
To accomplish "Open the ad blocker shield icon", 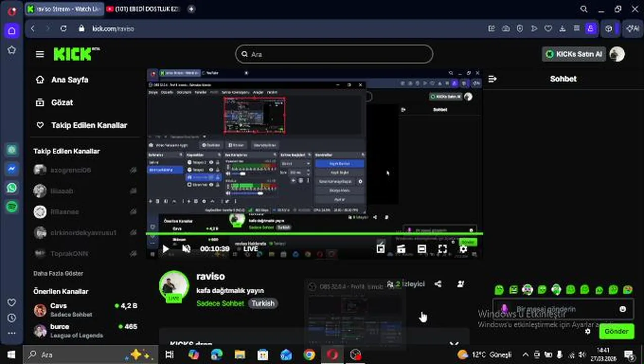I will [520, 29].
